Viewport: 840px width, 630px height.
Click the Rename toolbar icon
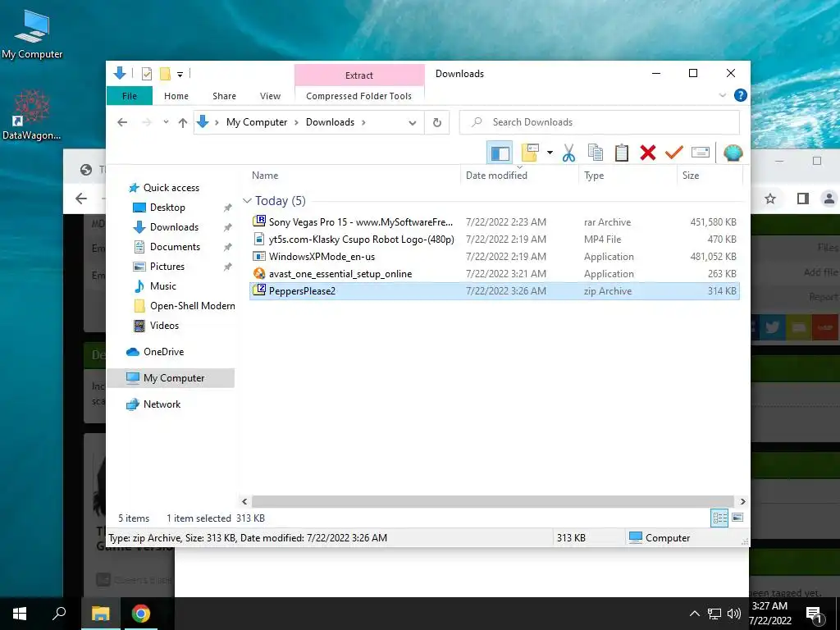click(x=701, y=153)
